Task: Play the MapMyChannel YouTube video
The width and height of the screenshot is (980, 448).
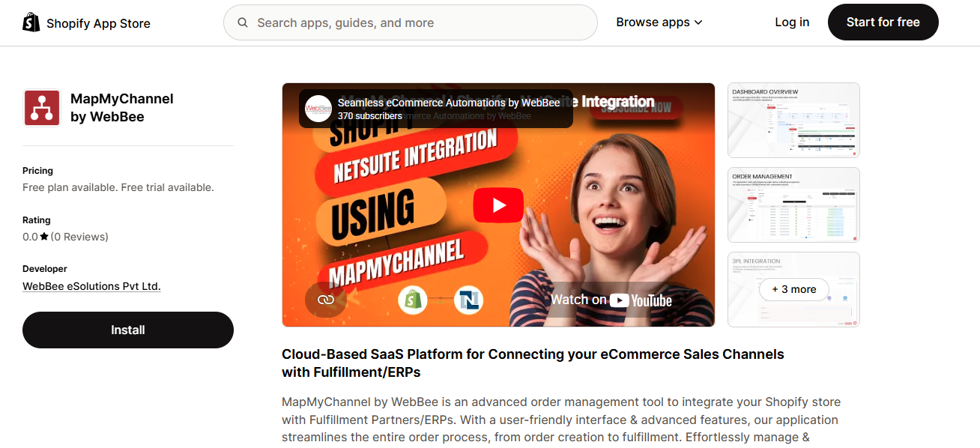Action: click(x=497, y=205)
